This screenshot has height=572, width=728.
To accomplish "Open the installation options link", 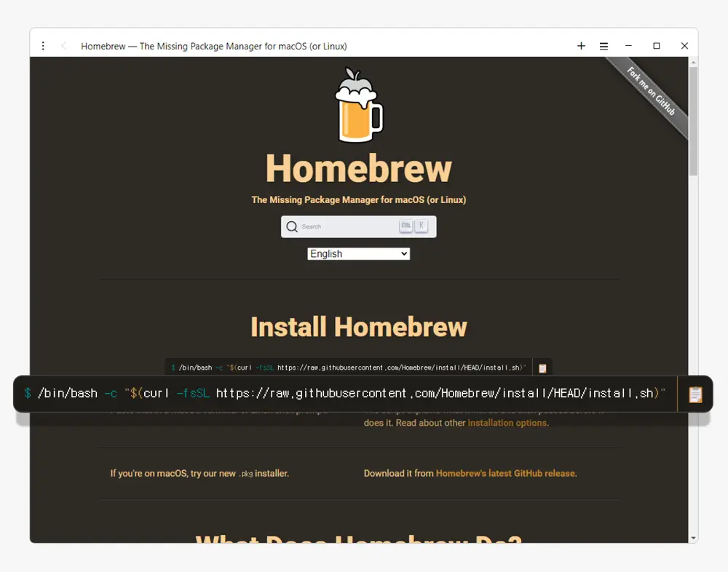I will [x=507, y=423].
